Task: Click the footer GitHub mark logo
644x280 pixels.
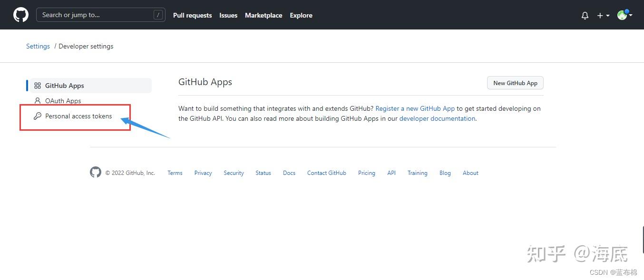Action: 96,172
